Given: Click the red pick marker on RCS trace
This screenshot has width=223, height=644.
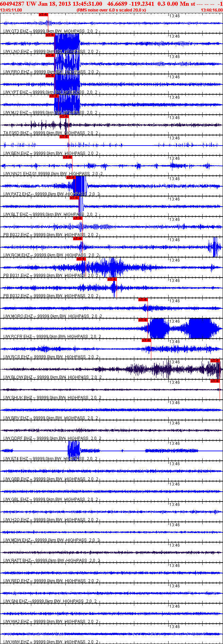Looking at the screenshot, I should coord(146,340).
